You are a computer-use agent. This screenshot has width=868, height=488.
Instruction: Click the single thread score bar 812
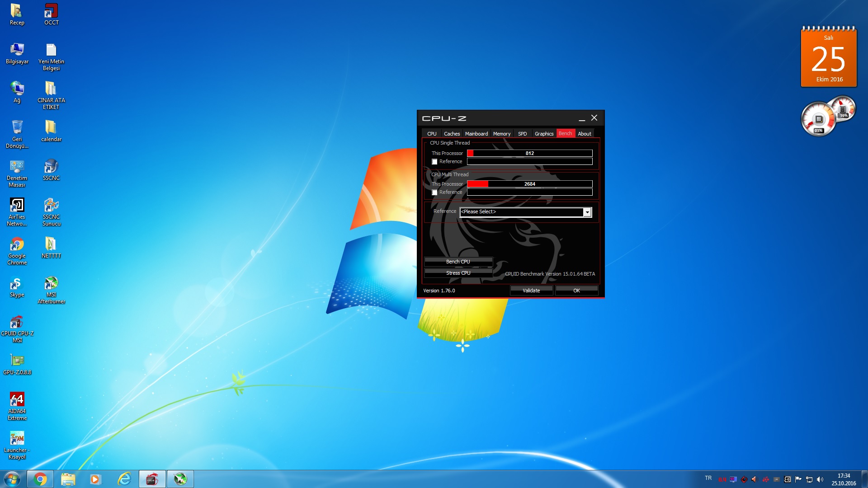[529, 153]
